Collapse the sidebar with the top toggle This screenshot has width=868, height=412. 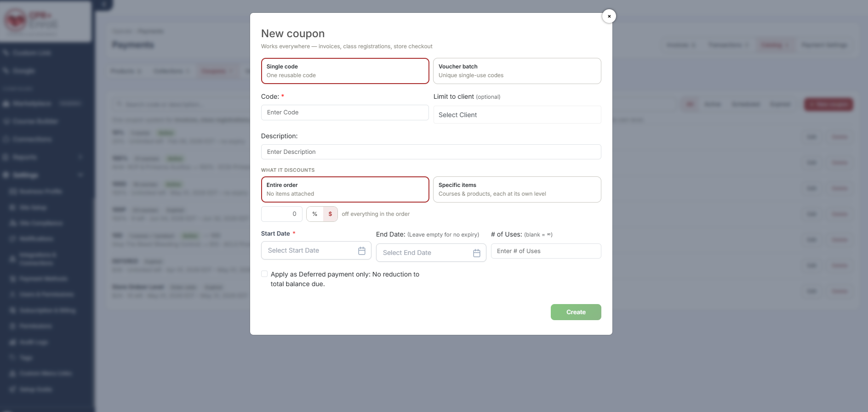[104, 4]
